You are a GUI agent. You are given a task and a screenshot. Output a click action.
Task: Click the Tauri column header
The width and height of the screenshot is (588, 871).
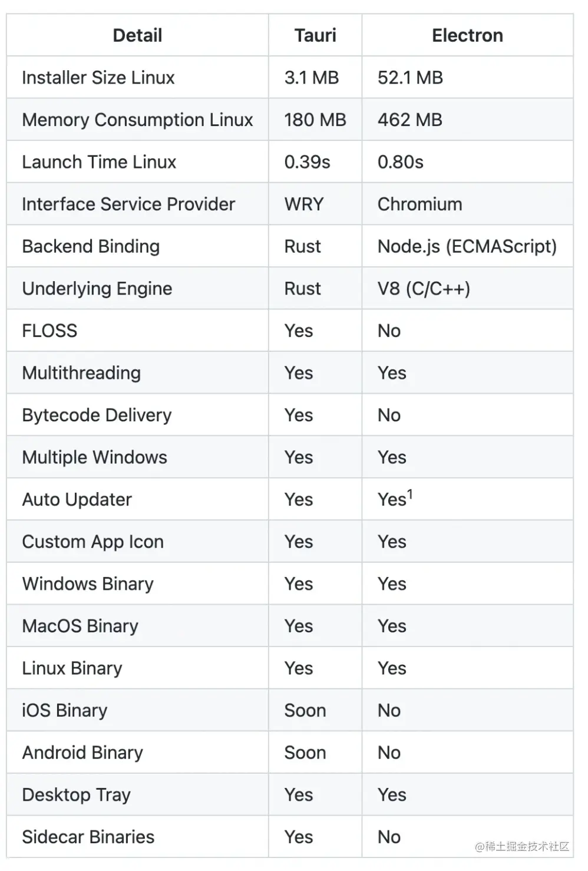tap(315, 35)
